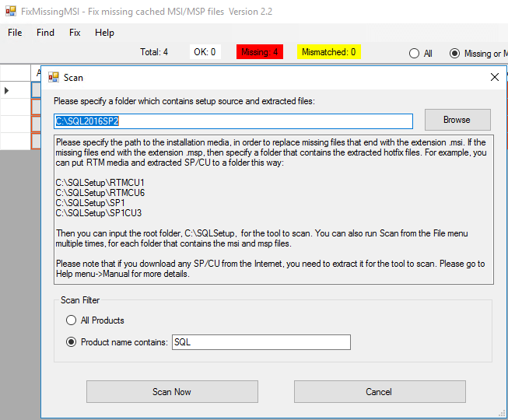Click the product name SQL text field
The height and width of the screenshot is (420, 508).
(261, 342)
